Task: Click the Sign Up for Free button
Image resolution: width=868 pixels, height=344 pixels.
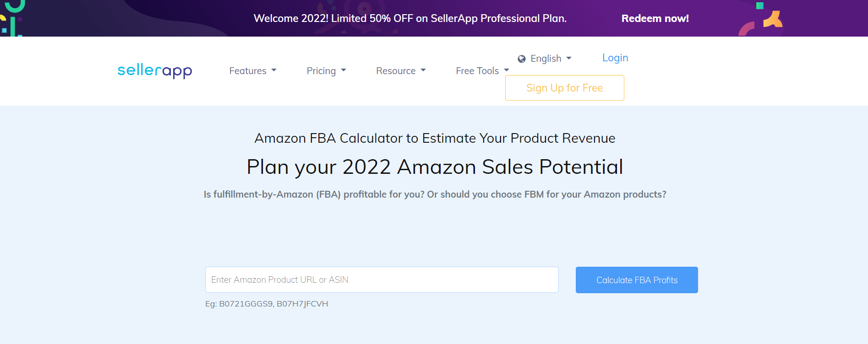Action: [x=564, y=87]
